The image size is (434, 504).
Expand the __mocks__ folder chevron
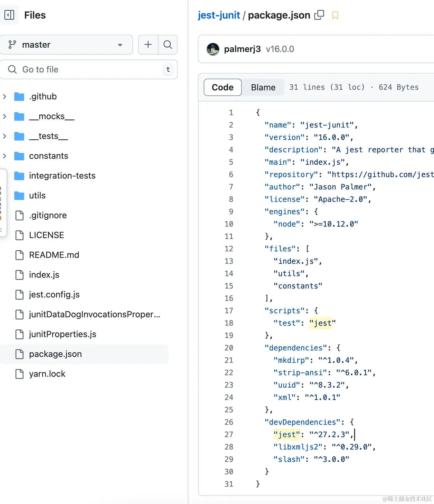click(5, 116)
